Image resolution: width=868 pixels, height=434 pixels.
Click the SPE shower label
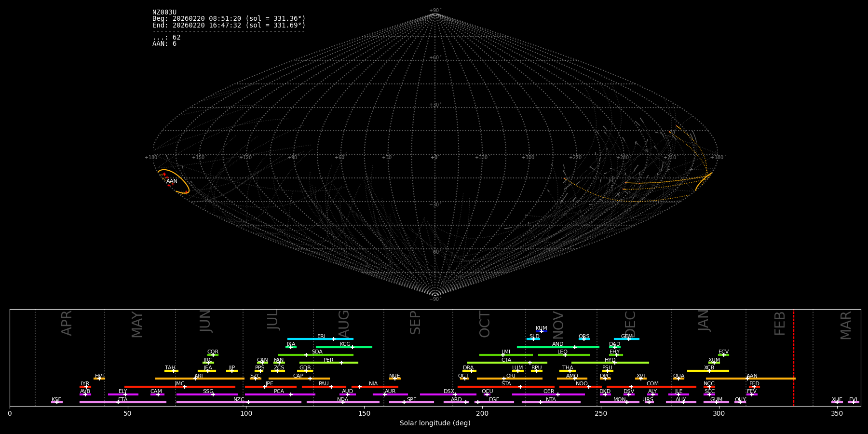pyautogui.click(x=411, y=400)
